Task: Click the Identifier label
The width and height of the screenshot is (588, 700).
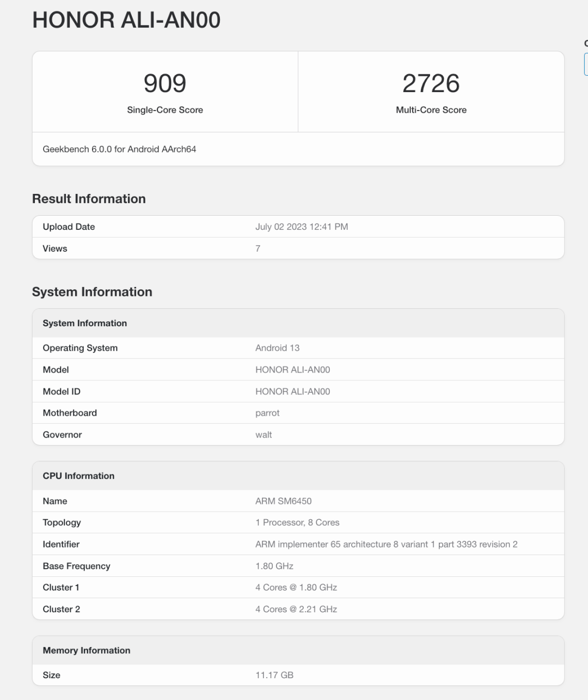Action: point(61,544)
